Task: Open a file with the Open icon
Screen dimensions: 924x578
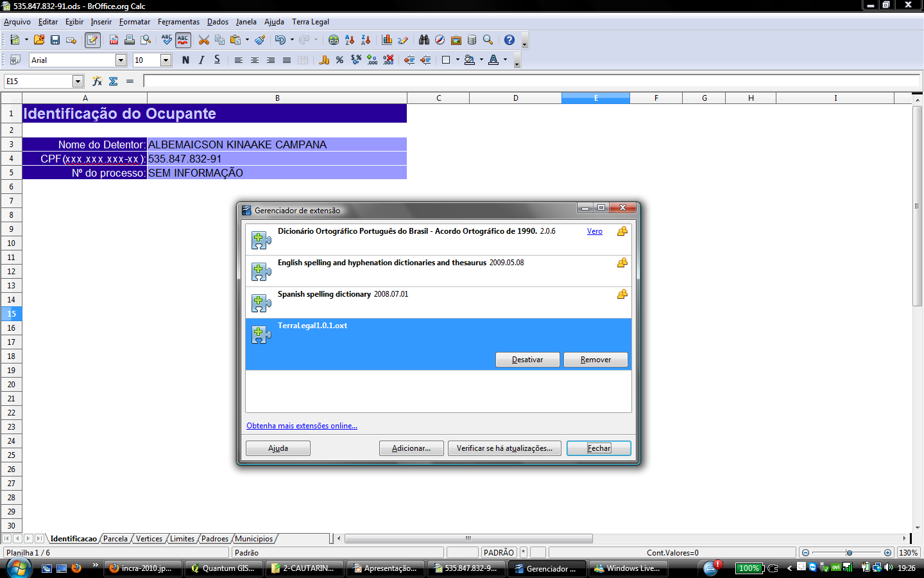Action: click(39, 40)
